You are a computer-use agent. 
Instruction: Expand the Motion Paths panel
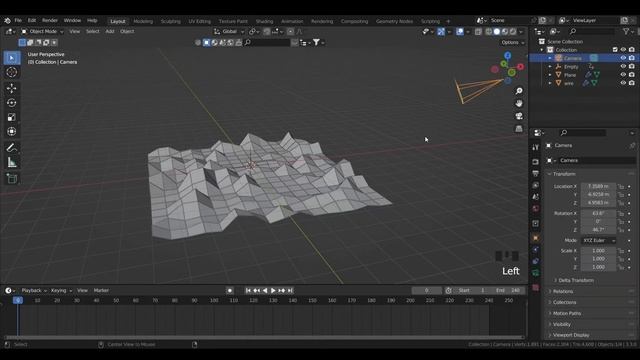click(567, 313)
